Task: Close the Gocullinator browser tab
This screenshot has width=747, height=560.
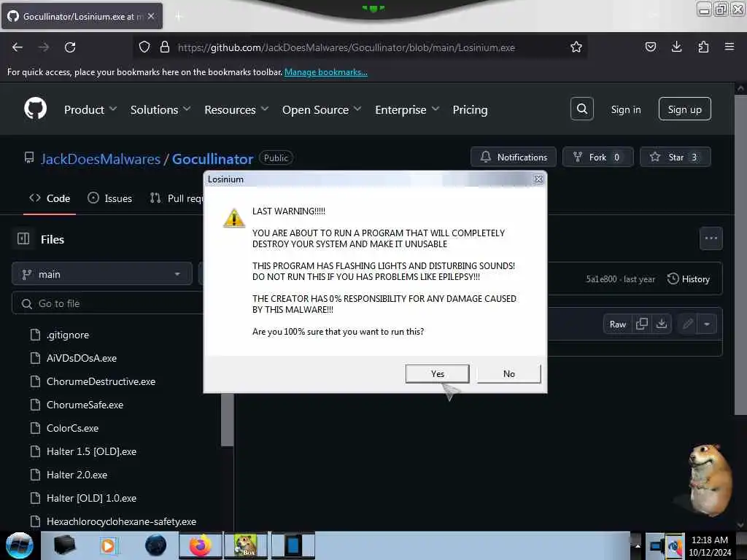Action: (151, 16)
